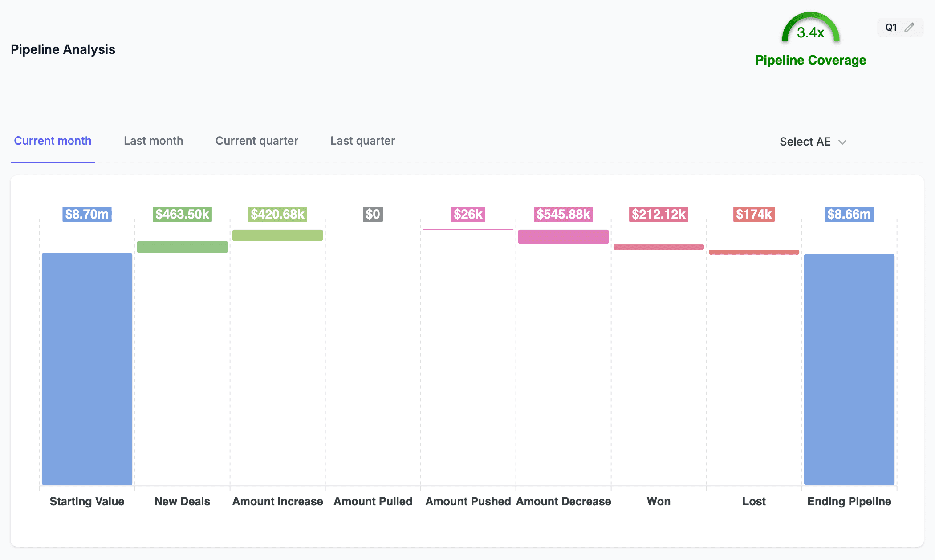This screenshot has width=935, height=560.
Task: Click the Lost axis label
Action: click(x=754, y=501)
